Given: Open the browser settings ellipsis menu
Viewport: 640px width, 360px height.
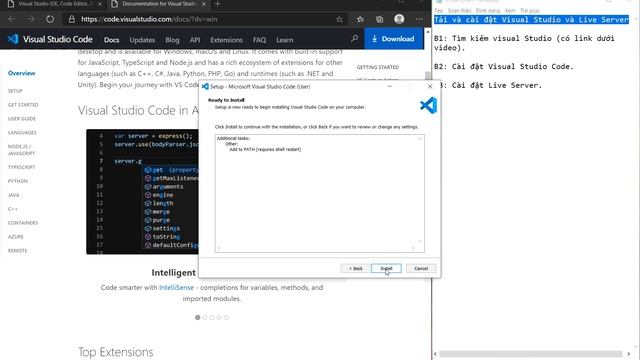Looking at the screenshot, I should [419, 19].
